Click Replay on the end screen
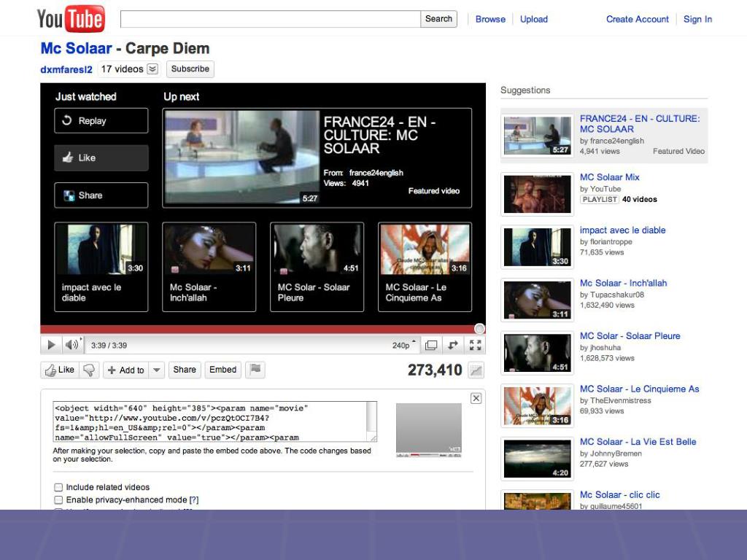This screenshot has height=560, width=747. [x=101, y=120]
